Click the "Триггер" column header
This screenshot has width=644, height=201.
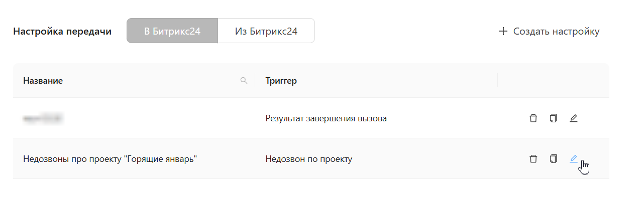coord(281,81)
